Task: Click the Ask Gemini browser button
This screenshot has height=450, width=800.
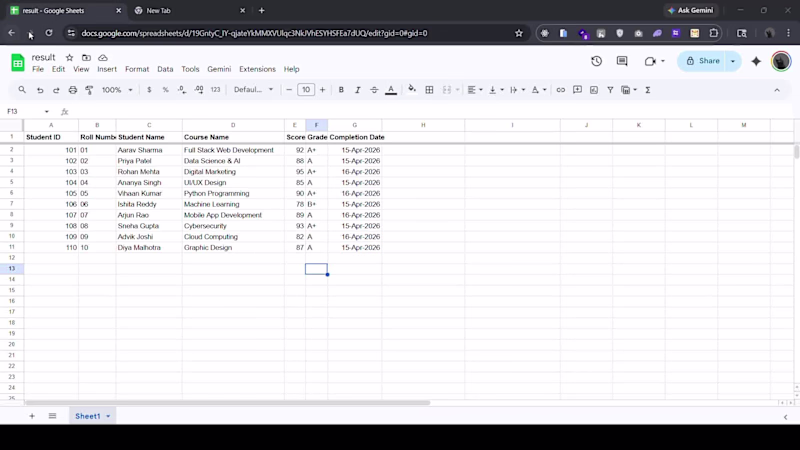Action: [x=690, y=10]
